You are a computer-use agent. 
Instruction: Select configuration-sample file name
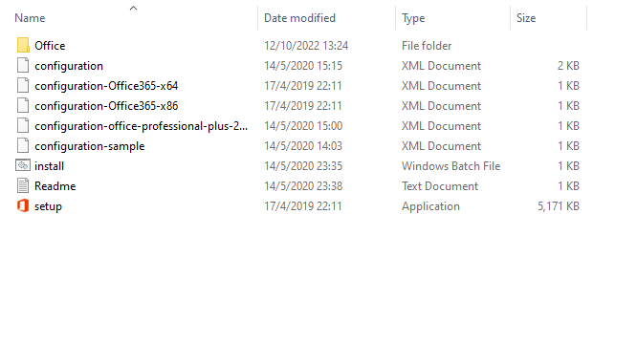click(89, 145)
